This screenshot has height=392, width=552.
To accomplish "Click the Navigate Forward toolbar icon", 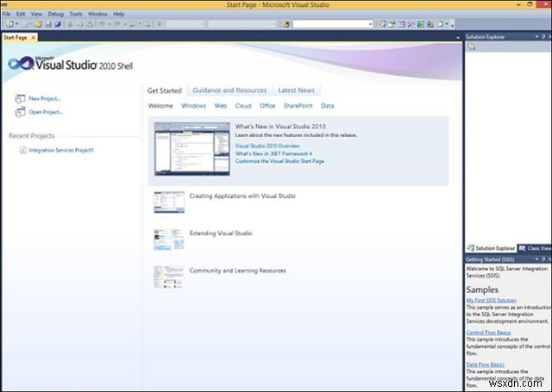I will coord(147,24).
